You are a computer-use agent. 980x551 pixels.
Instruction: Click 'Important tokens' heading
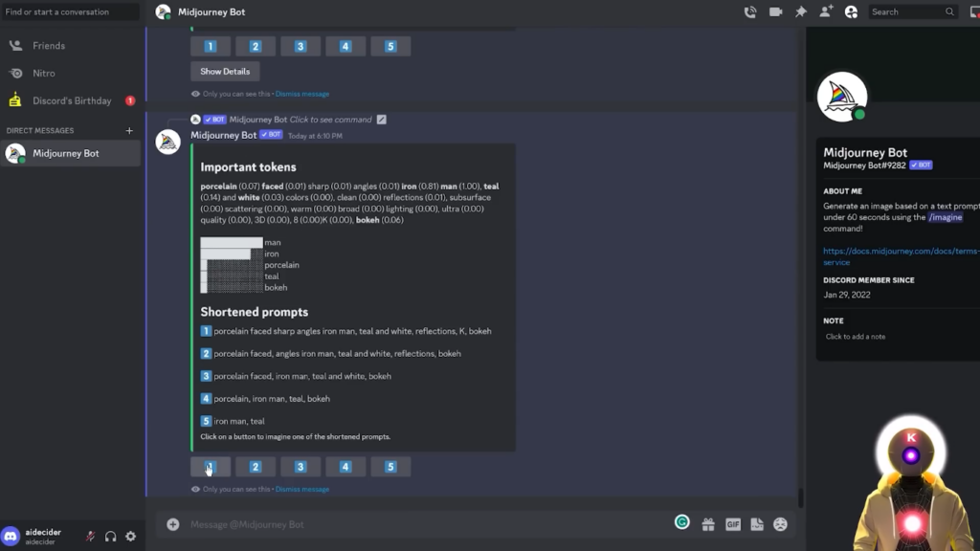point(248,166)
